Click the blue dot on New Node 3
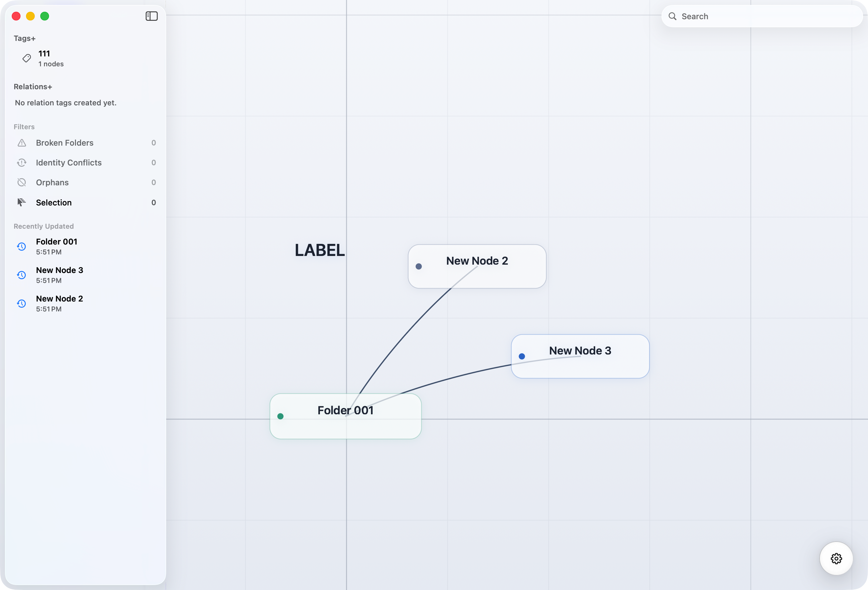This screenshot has height=590, width=868. tap(522, 356)
